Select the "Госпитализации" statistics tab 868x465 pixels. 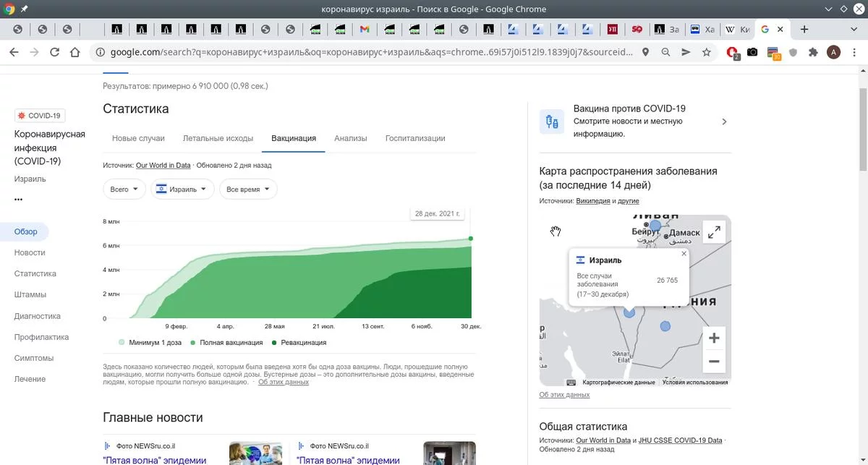[x=415, y=138]
